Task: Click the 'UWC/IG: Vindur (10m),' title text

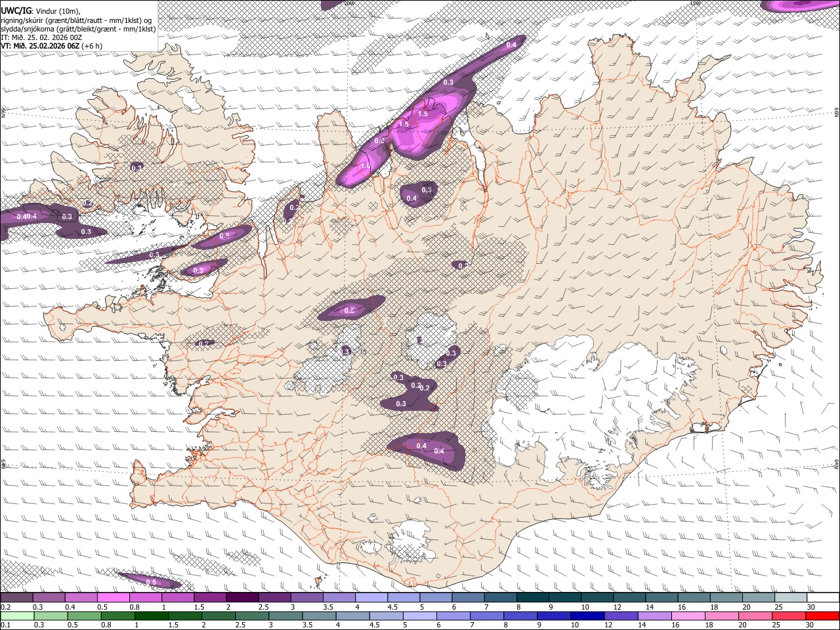Action: click(x=40, y=11)
